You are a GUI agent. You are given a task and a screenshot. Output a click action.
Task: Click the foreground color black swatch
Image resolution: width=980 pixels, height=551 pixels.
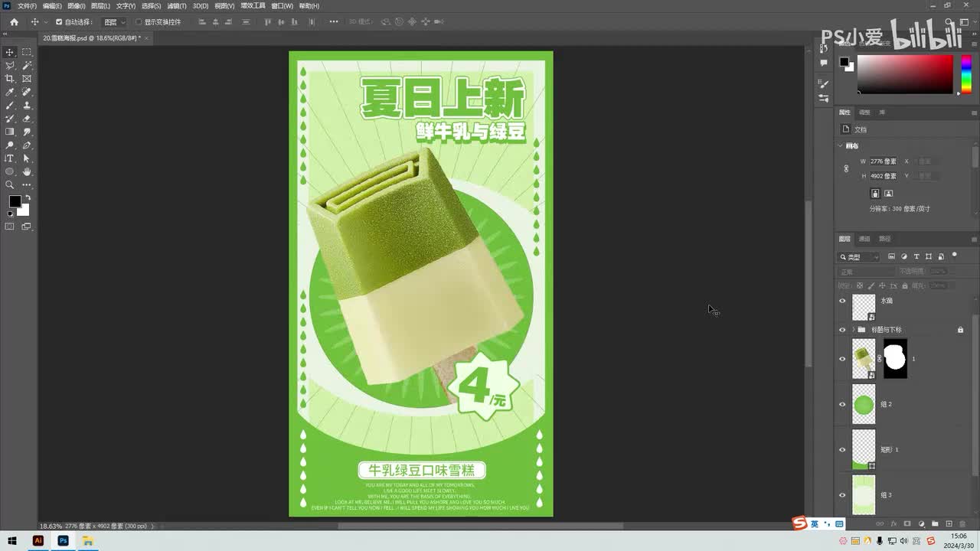tap(15, 201)
